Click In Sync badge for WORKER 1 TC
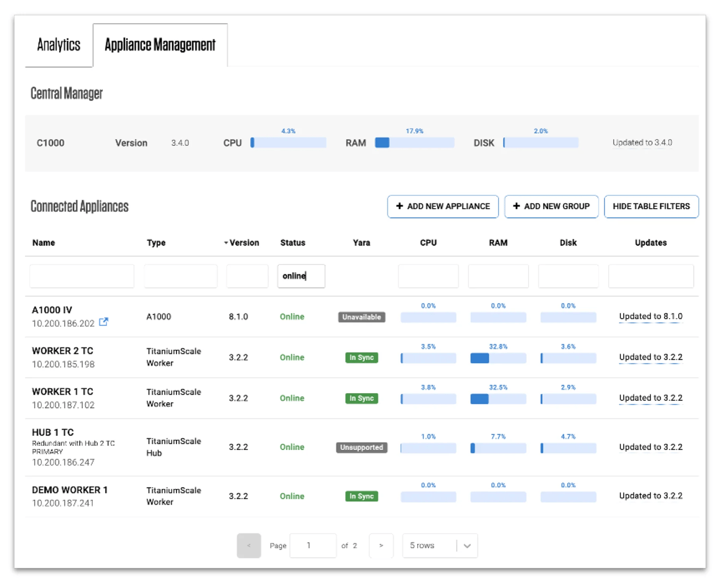 [362, 398]
